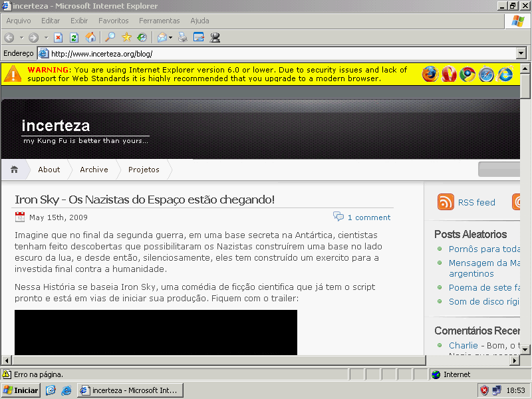Click the vertical scrollbar down arrow
Image resolution: width=532 pixels, height=399 pixels.
click(525, 349)
